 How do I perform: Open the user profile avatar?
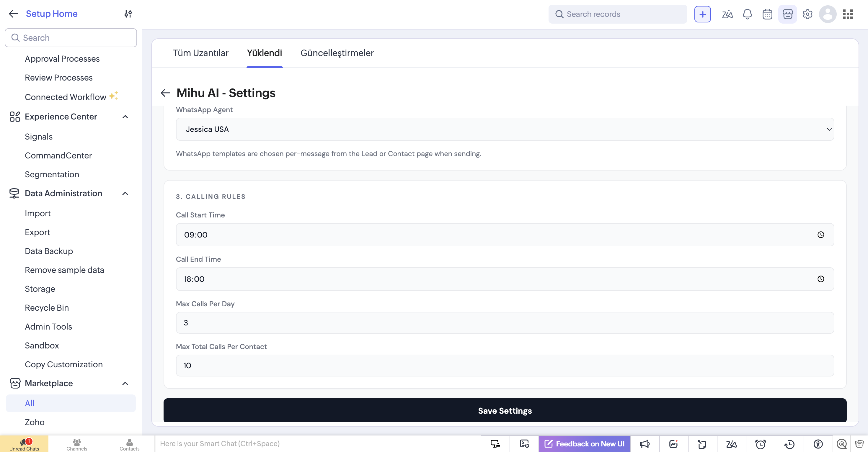click(x=828, y=14)
